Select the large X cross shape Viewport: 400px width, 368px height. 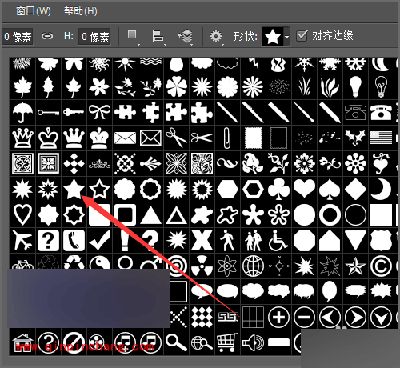(202, 241)
